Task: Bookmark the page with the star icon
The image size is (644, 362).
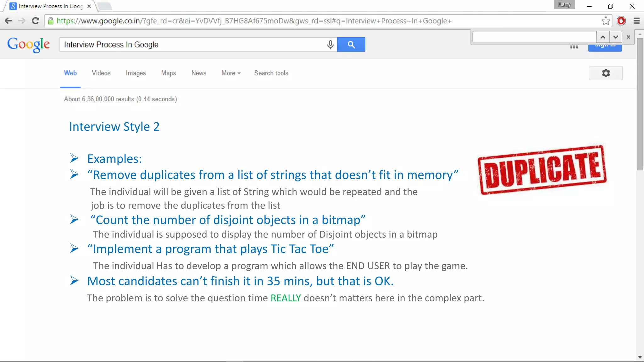Action: click(x=606, y=21)
